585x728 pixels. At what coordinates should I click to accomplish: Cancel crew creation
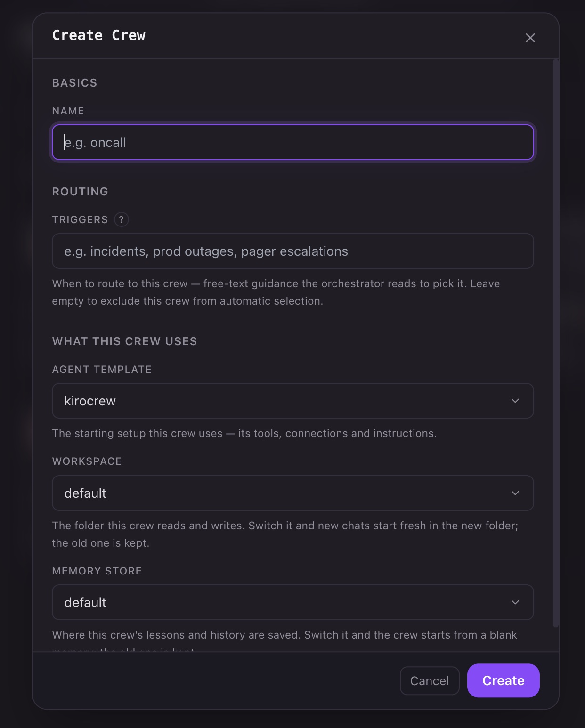430,681
